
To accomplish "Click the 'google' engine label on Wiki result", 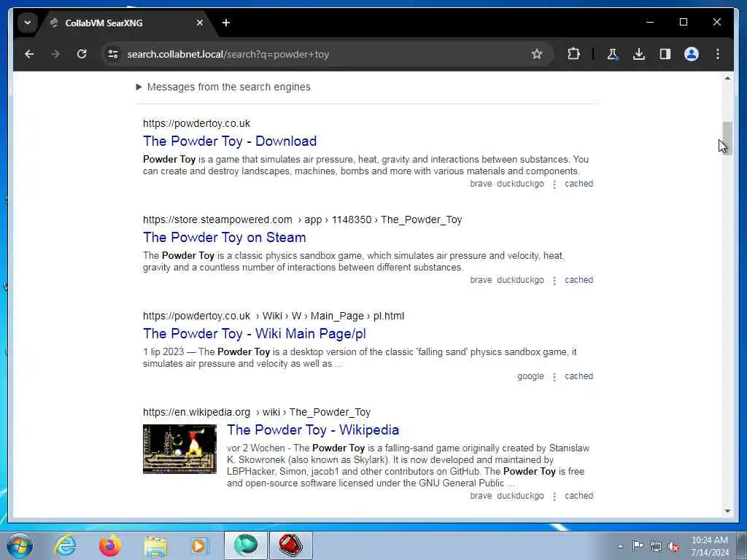I will [530, 376].
